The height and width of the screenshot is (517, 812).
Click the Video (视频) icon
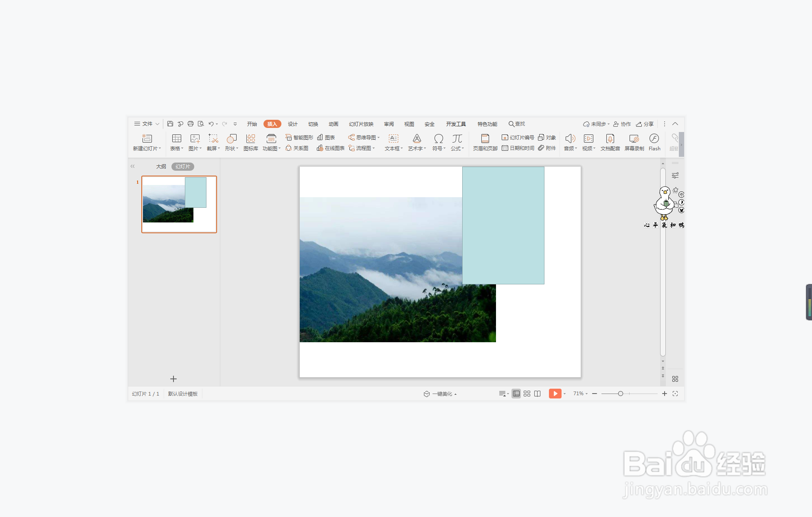pos(588,139)
